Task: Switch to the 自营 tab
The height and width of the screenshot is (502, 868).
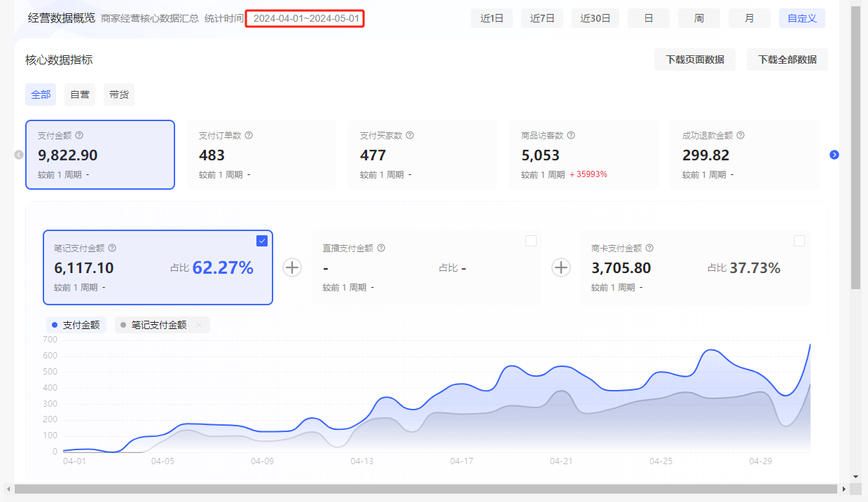Action: click(80, 95)
